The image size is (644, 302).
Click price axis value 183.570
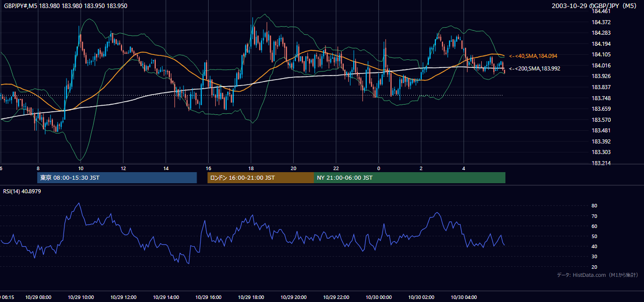click(x=602, y=120)
